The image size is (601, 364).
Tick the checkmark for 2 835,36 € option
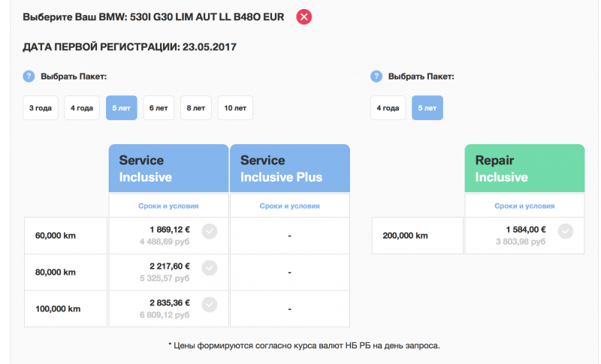pos(210,305)
